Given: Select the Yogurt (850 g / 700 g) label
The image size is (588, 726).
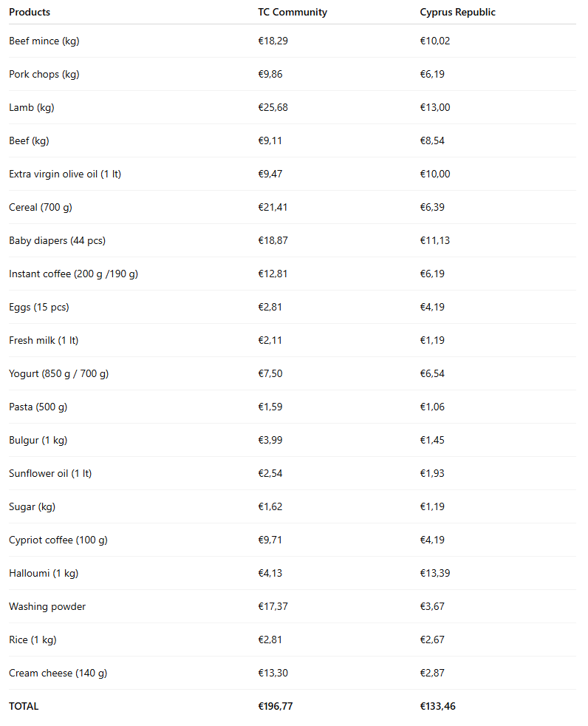Looking at the screenshot, I should tap(58, 373).
